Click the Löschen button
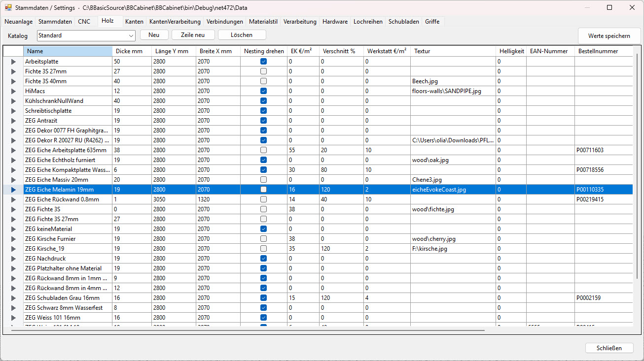 (242, 35)
